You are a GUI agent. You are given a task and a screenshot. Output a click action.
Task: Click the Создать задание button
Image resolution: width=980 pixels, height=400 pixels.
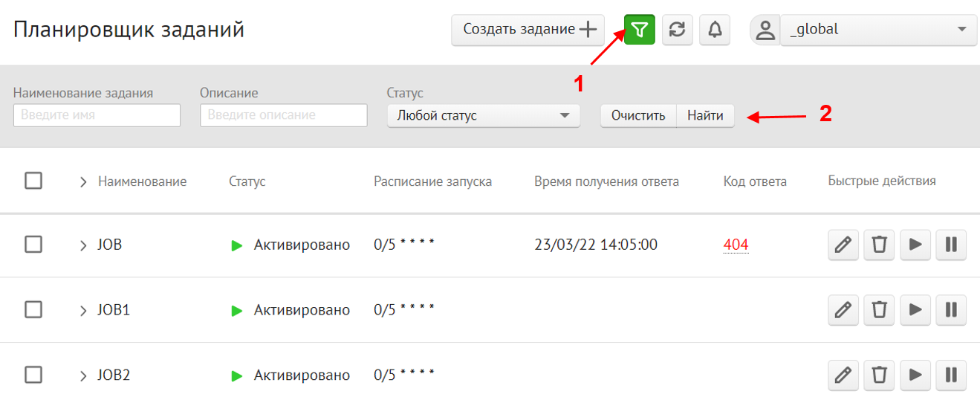click(528, 30)
